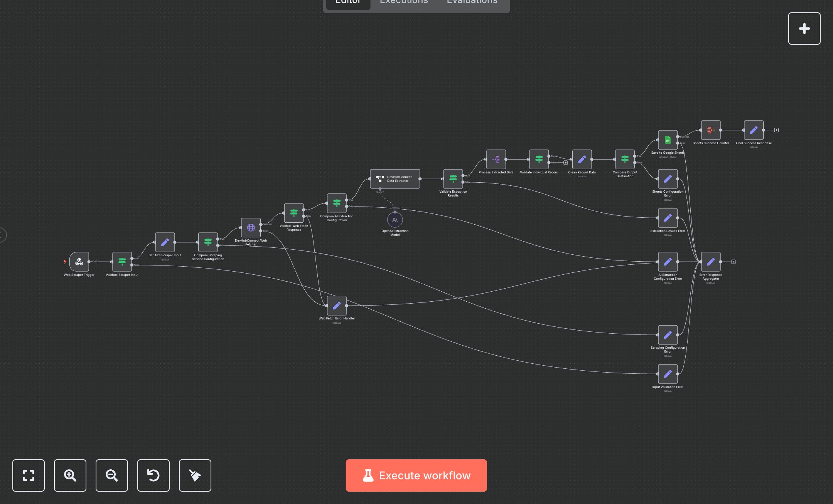The height and width of the screenshot is (504, 833).
Task: Click the reset zoom circular arrow icon
Action: coord(153,475)
